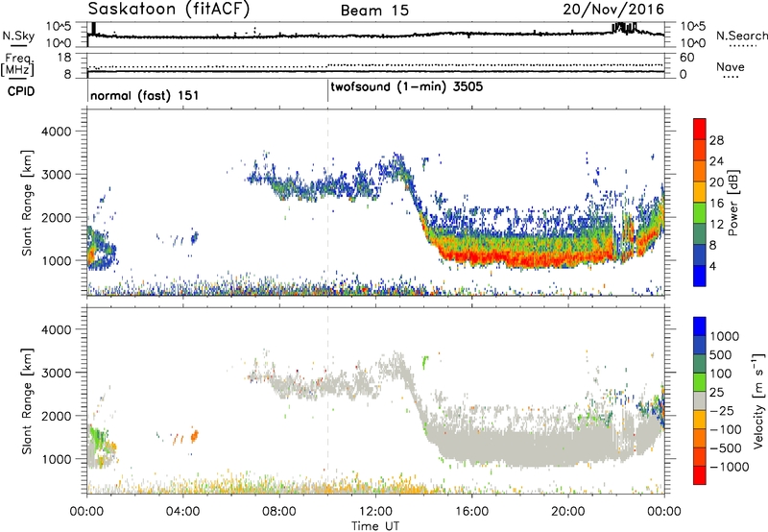Select the -1000 Velocity colorbar value

730,467
